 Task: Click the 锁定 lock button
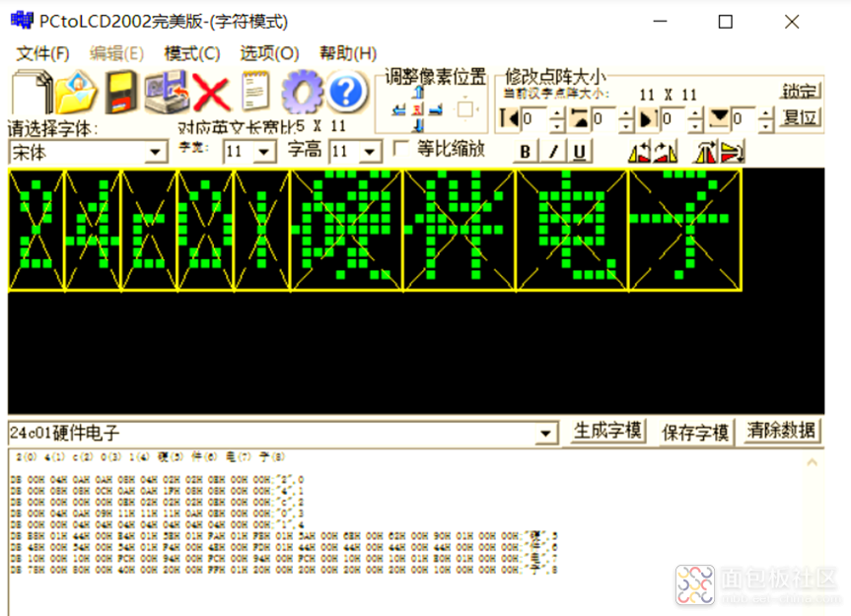(800, 92)
